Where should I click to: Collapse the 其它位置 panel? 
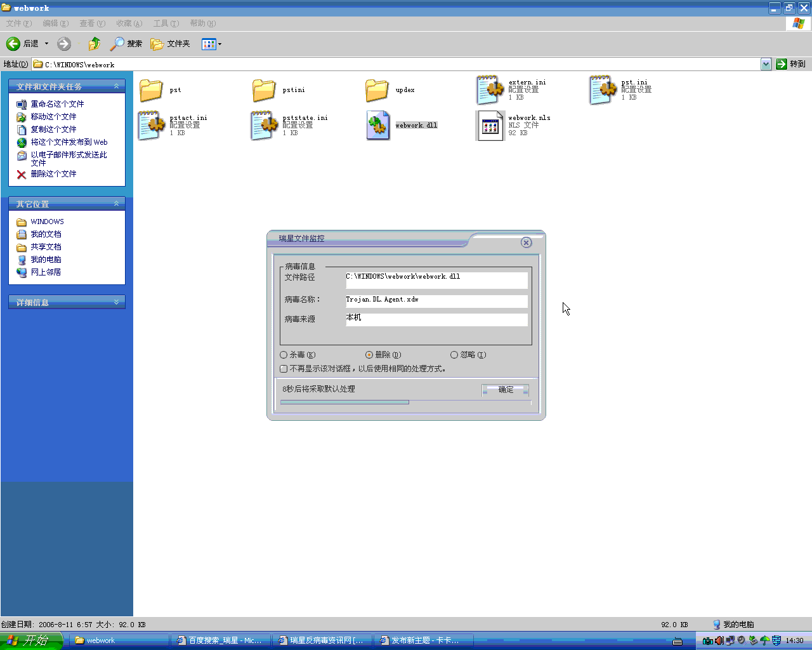(116, 204)
